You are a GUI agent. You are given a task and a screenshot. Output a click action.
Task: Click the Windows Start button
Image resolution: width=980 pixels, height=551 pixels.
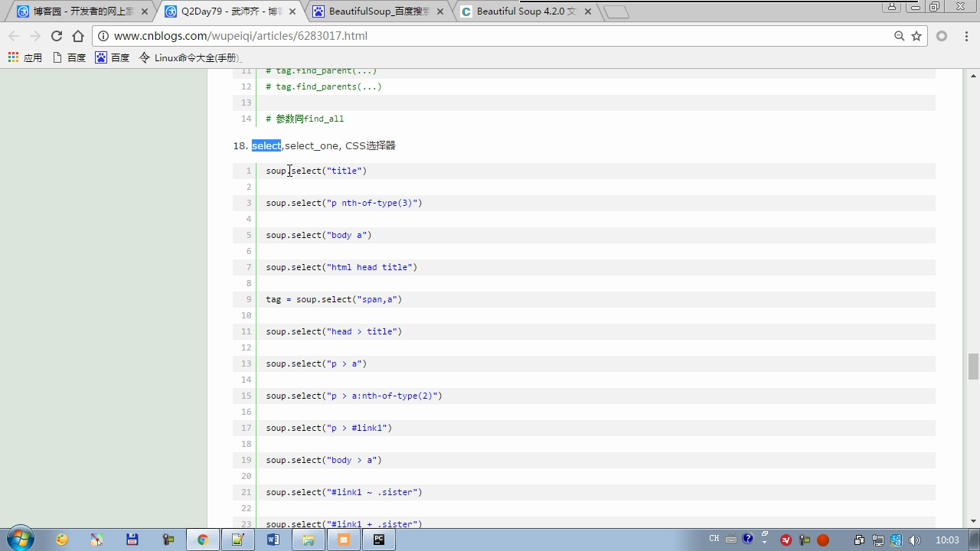coord(20,540)
